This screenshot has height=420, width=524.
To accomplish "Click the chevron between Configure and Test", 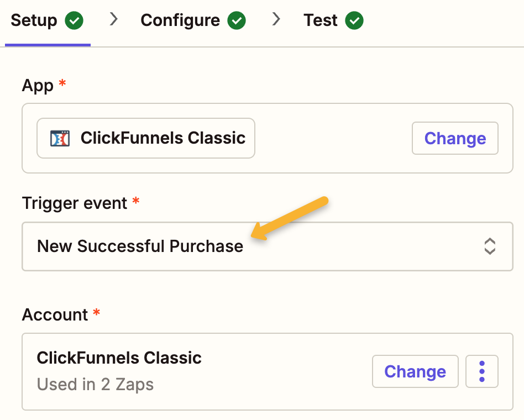I will coord(276,20).
